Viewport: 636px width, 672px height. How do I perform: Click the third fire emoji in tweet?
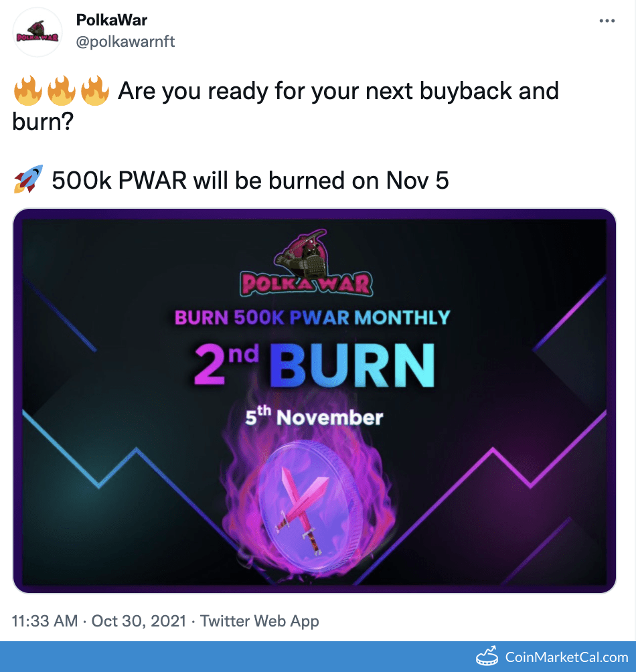coord(94,91)
